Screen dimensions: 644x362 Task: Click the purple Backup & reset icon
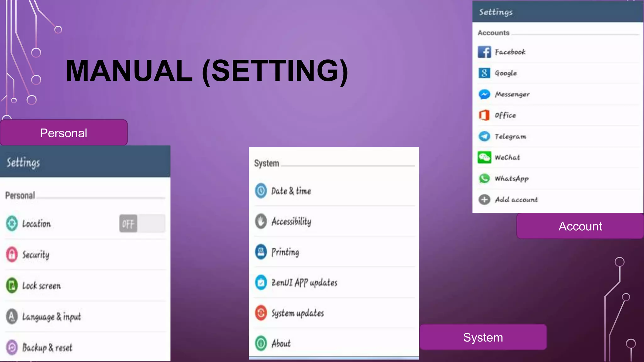(12, 347)
